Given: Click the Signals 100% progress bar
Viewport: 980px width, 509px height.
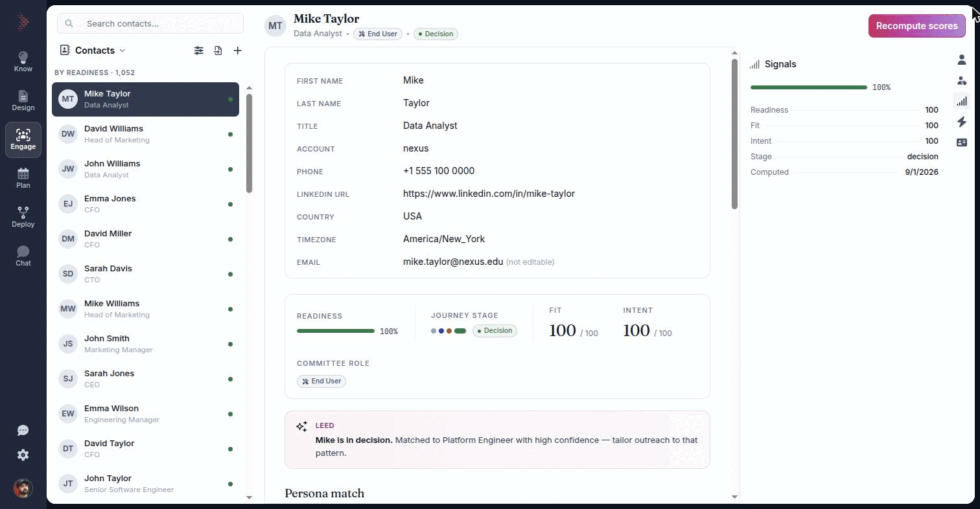Looking at the screenshot, I should (x=808, y=87).
